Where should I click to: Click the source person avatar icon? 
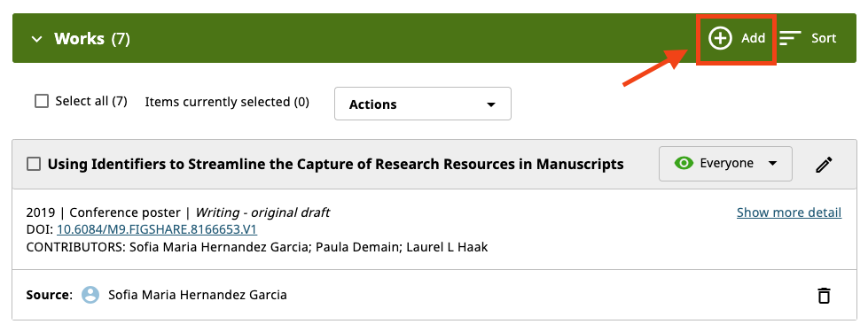[90, 295]
